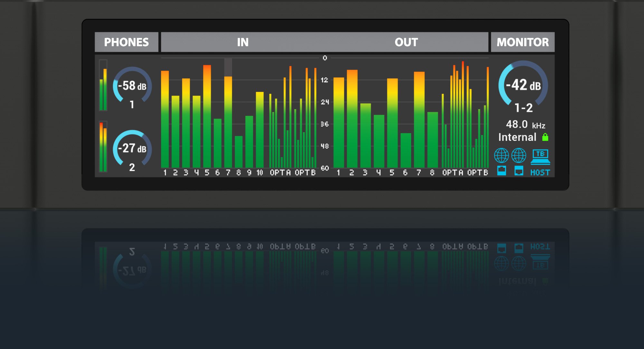Screen dimensions: 644x349
Task: Click output channel 7 meter bar
Action: click(419, 119)
